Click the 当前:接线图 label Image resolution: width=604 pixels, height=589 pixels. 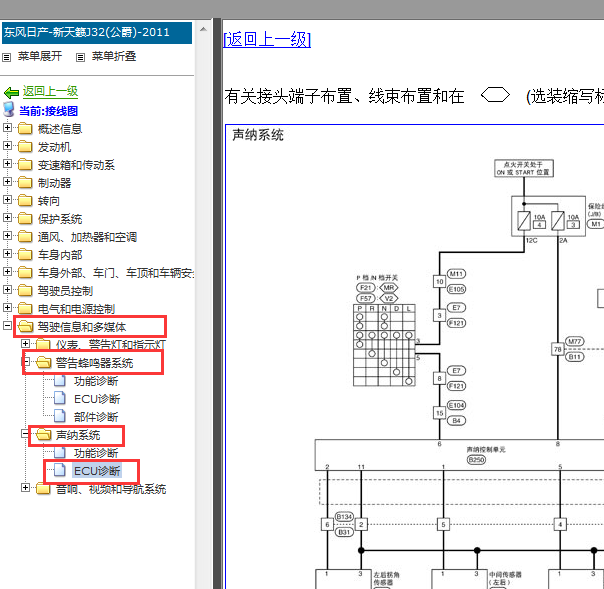49,111
